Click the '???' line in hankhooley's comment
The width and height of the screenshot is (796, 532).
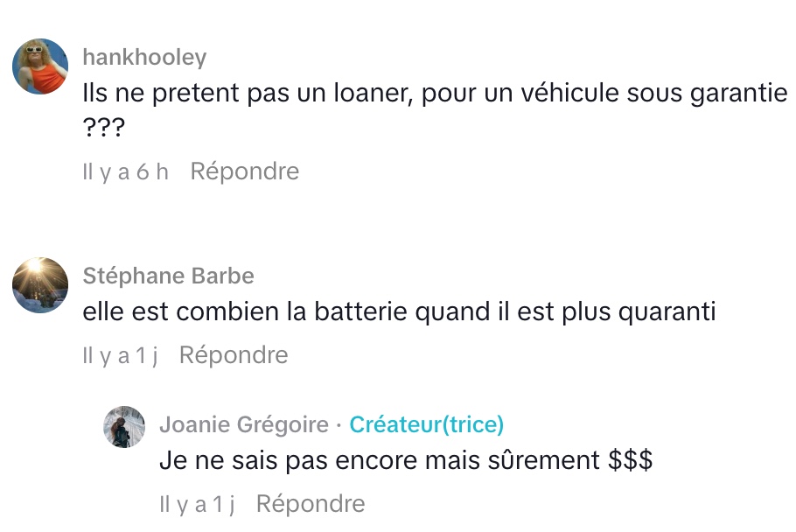pos(103,129)
